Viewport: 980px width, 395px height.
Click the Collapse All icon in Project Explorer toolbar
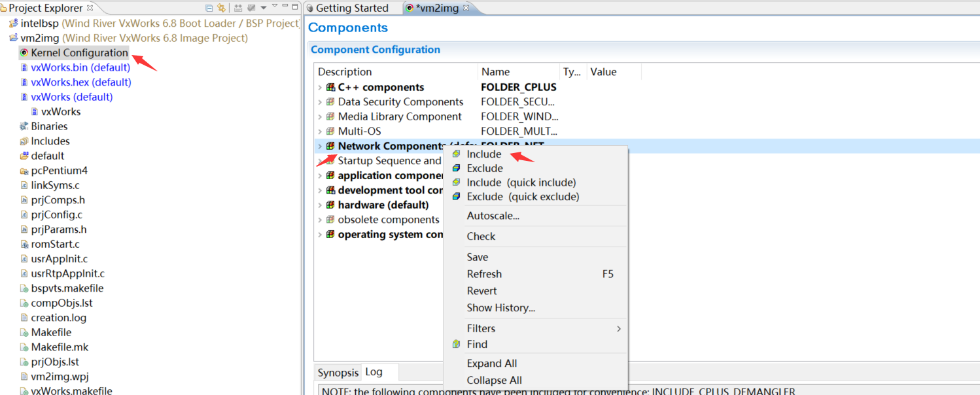coord(209,8)
